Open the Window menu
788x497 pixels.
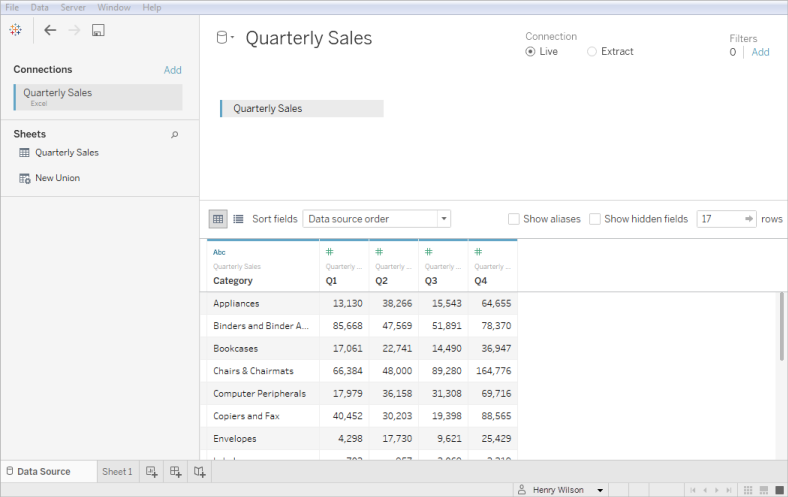(x=114, y=8)
